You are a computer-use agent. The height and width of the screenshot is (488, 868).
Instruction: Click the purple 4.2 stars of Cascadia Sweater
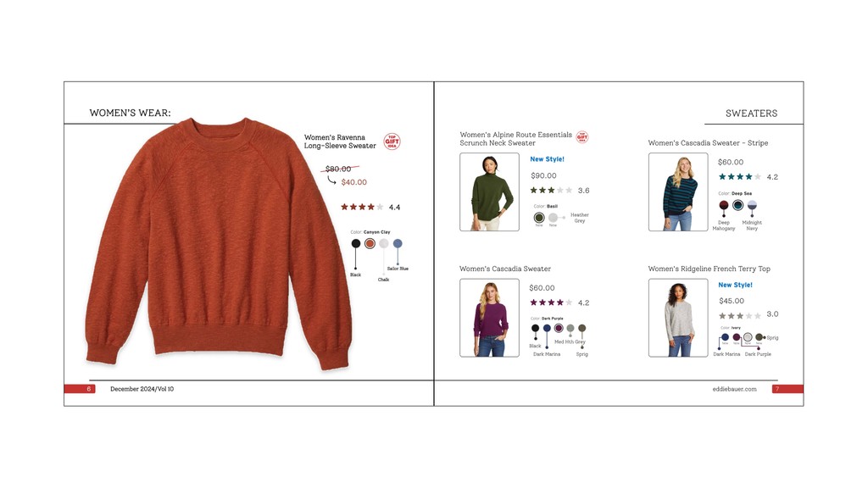pos(551,302)
